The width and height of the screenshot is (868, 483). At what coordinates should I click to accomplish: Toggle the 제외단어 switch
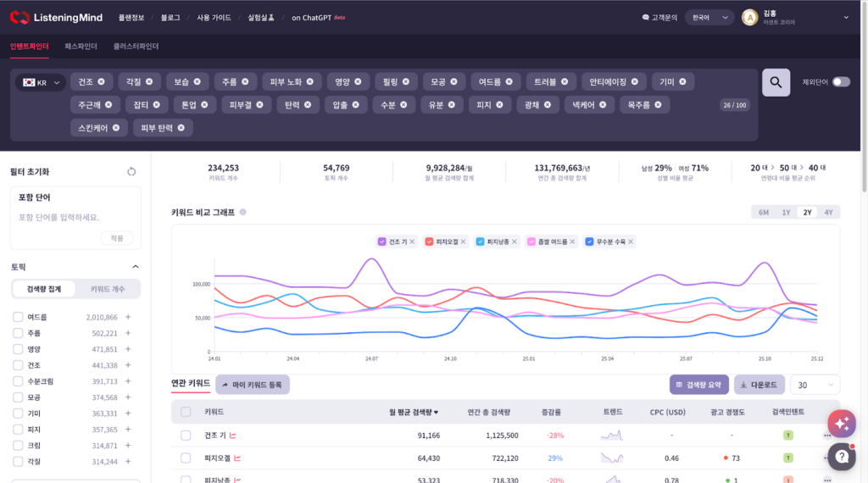[840, 82]
